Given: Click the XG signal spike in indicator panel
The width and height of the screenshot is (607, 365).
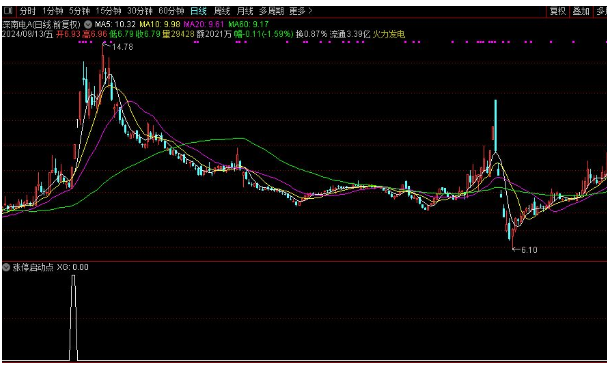Looking at the screenshot, I should (73, 317).
